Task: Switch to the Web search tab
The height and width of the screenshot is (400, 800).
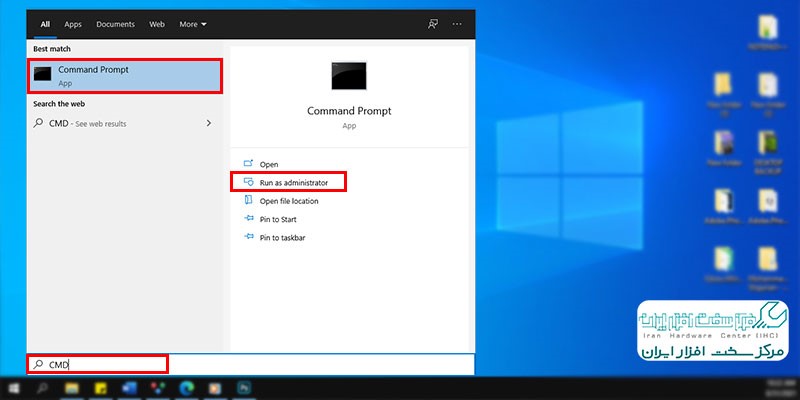Action: click(x=157, y=24)
